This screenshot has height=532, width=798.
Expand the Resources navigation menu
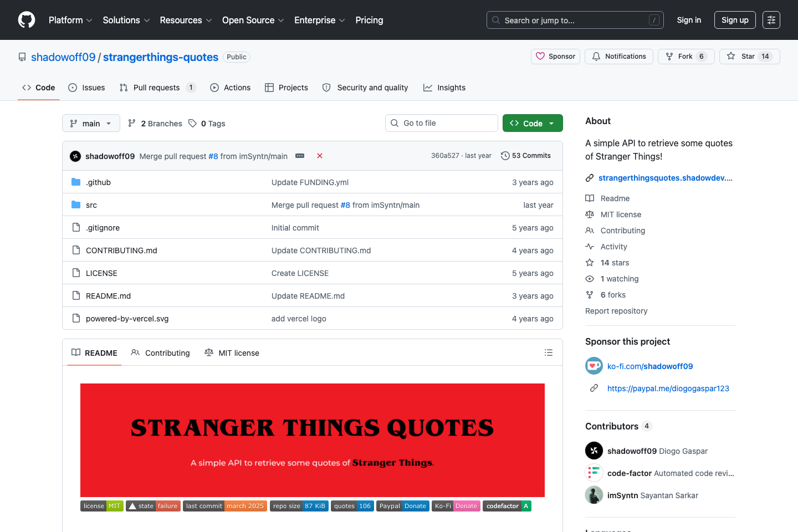pos(186,20)
